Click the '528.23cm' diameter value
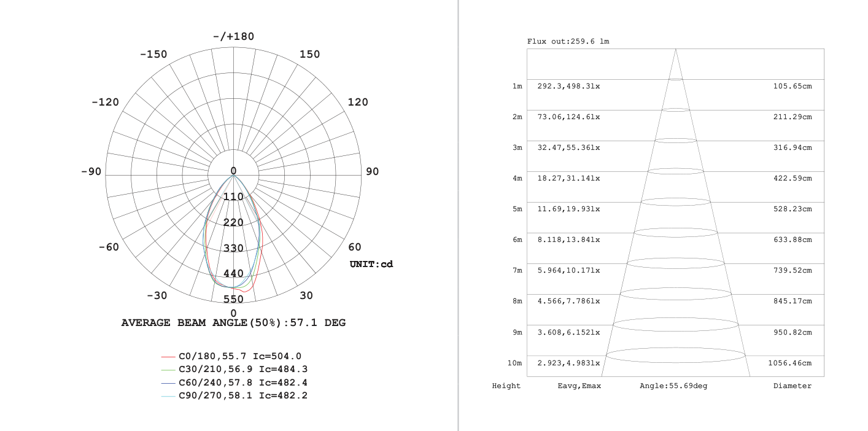The width and height of the screenshot is (868, 431). [792, 209]
